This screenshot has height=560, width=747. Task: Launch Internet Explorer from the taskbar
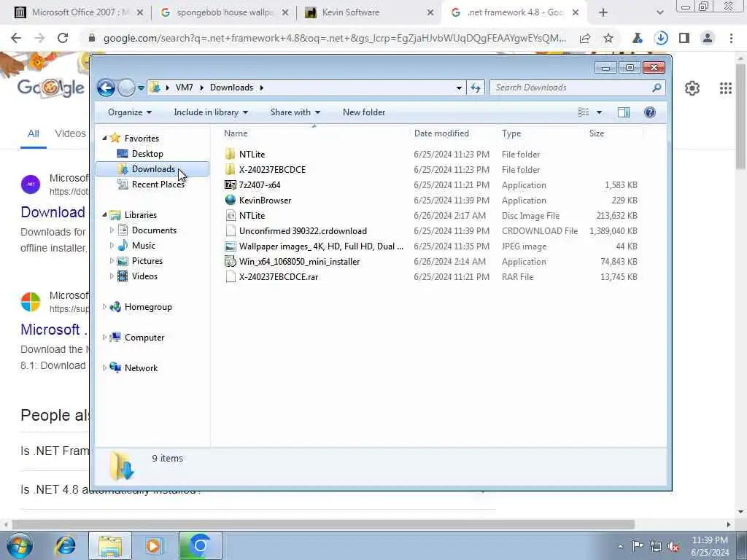tap(65, 545)
